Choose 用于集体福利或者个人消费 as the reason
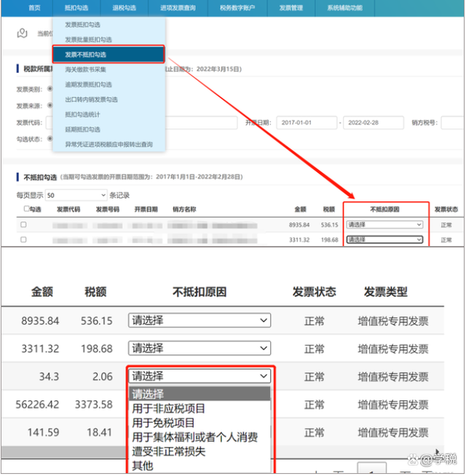The image size is (466, 476). click(194, 437)
